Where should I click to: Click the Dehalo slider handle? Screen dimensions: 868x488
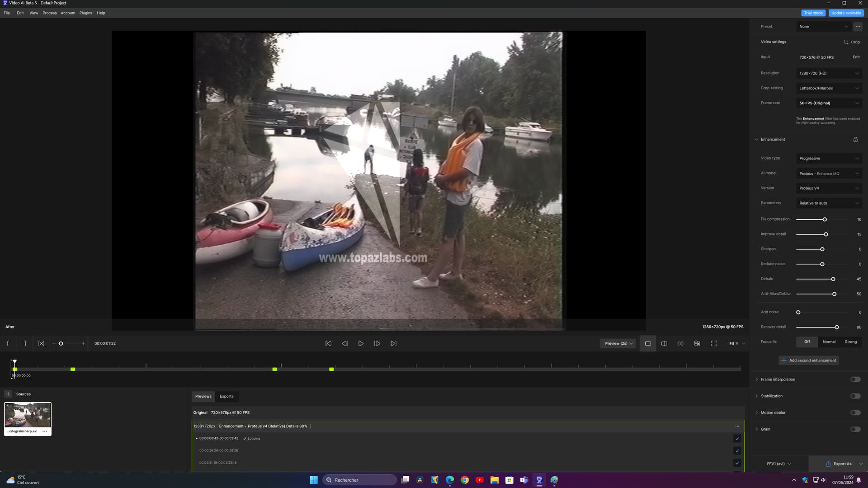tap(833, 279)
